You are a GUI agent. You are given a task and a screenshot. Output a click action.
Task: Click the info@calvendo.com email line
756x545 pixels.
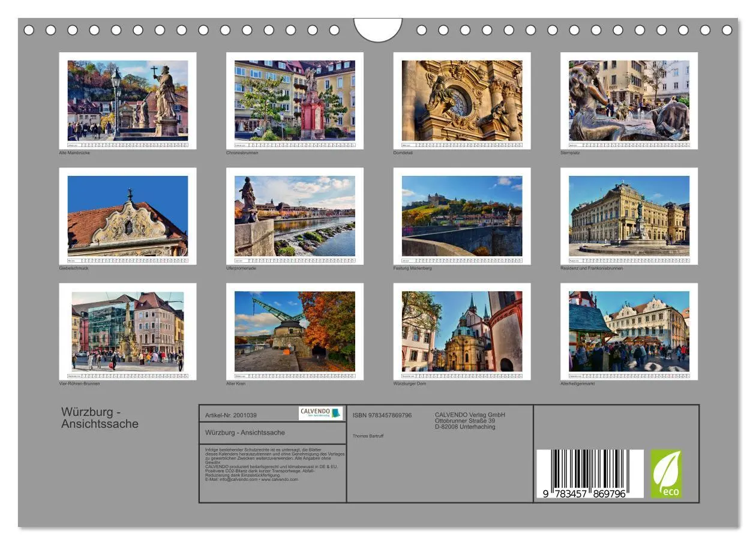(251, 480)
